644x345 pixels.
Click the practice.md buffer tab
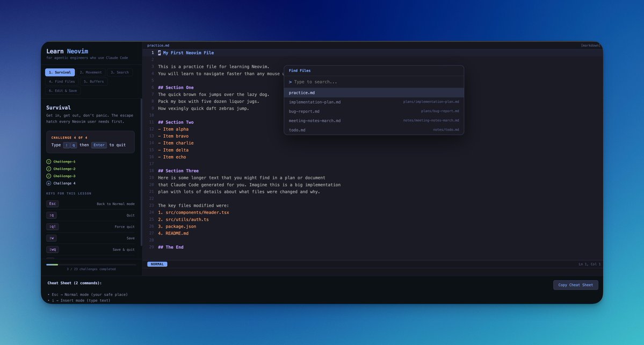pos(158,46)
